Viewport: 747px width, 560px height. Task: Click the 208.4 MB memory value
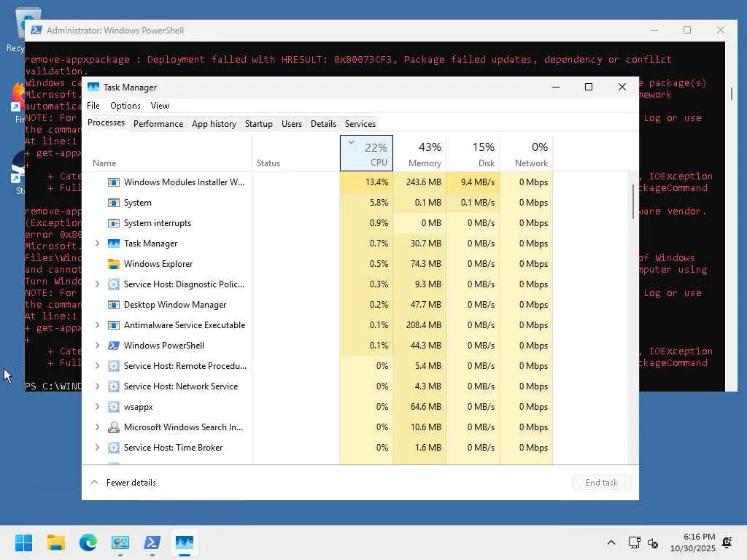pyautogui.click(x=424, y=325)
